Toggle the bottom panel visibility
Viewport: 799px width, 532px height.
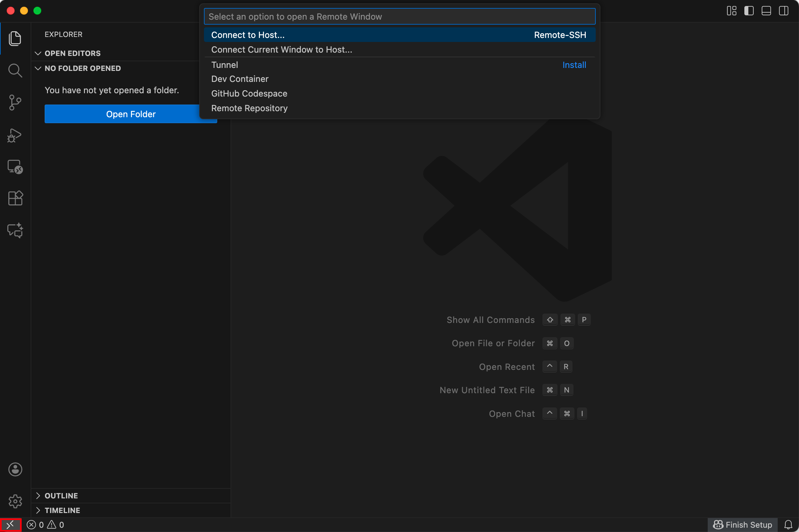pyautogui.click(x=766, y=11)
